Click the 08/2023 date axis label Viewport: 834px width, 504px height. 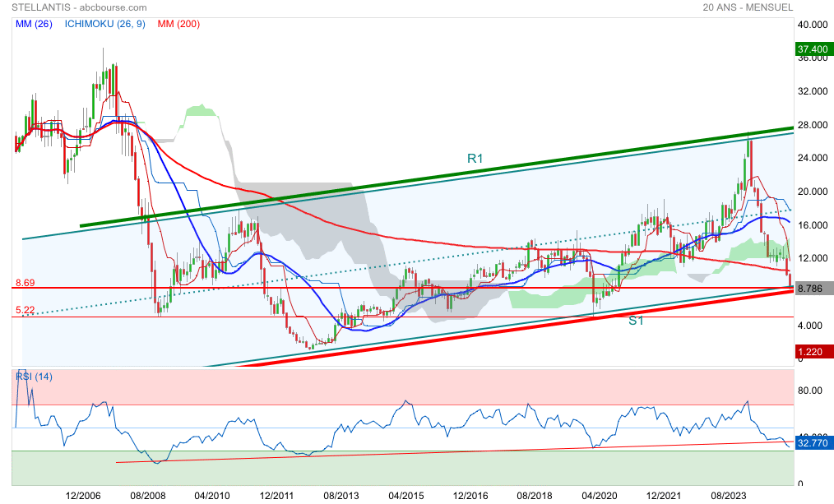click(x=729, y=496)
